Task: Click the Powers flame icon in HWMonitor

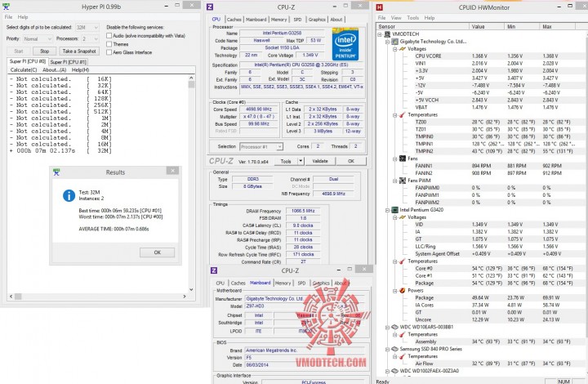Action: 403,290
